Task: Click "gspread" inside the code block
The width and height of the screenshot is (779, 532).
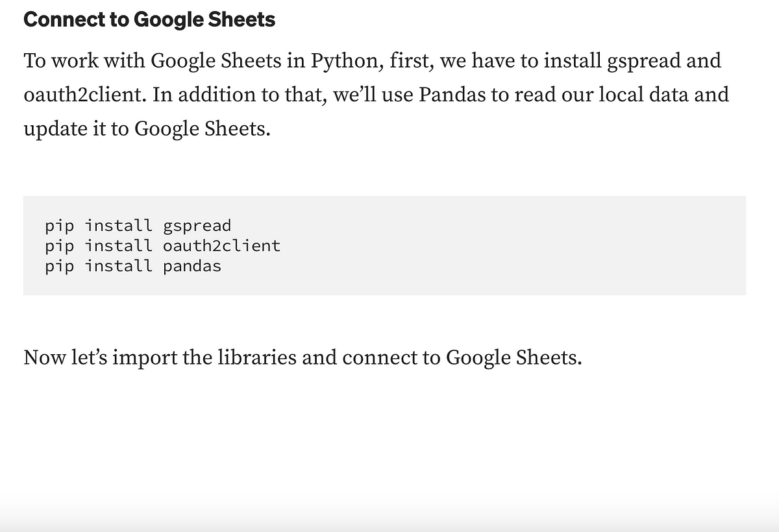Action: coord(197,226)
